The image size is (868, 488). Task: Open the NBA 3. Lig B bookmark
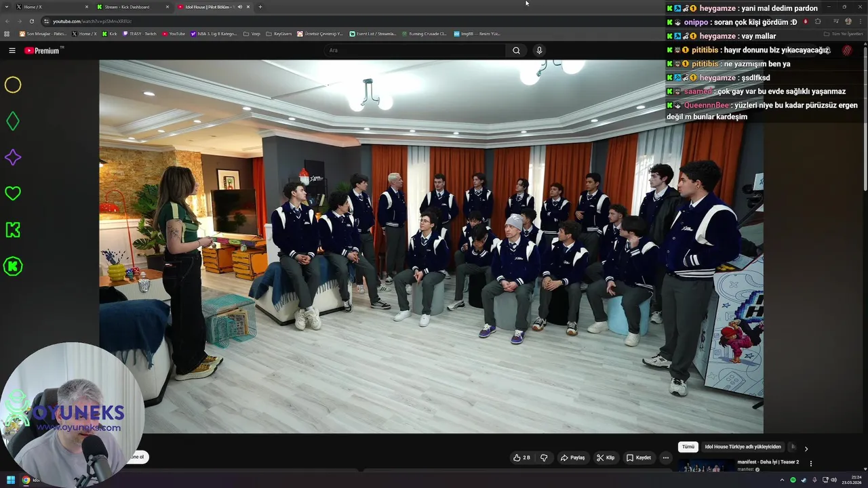pyautogui.click(x=214, y=33)
